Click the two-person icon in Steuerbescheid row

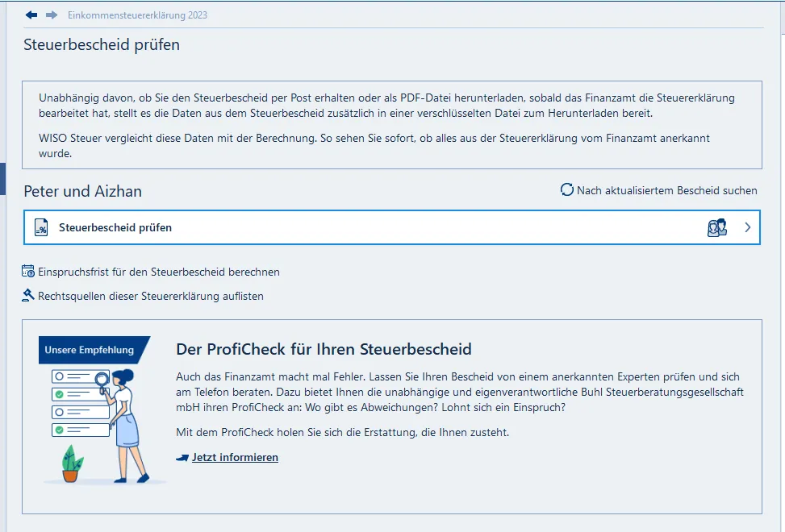[716, 228]
